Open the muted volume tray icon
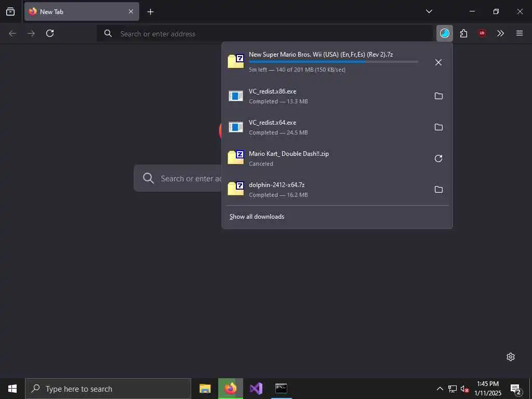The width and height of the screenshot is (532, 399). (465, 389)
